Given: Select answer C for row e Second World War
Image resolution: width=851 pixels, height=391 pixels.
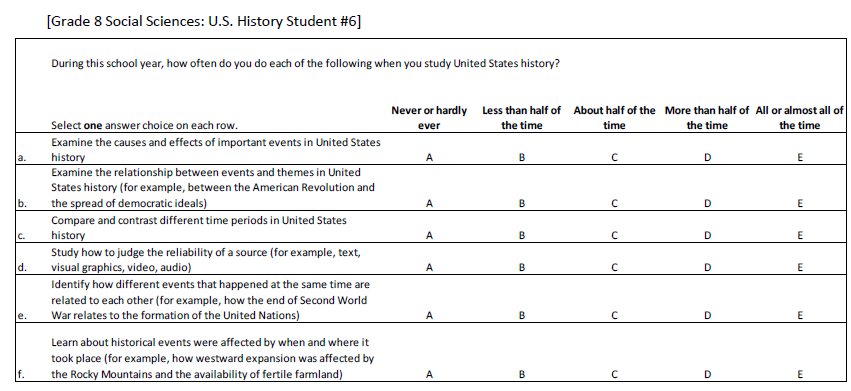Looking at the screenshot, I should pos(614,315).
